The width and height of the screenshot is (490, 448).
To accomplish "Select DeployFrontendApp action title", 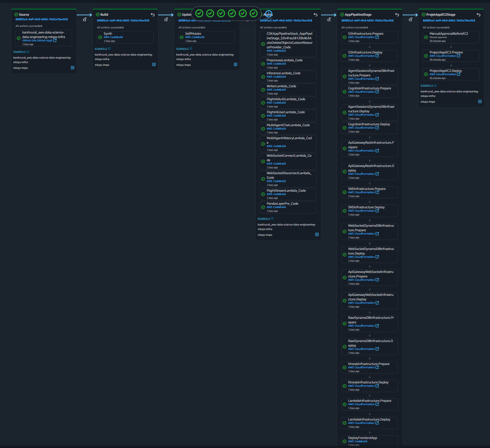I will point(362,438).
